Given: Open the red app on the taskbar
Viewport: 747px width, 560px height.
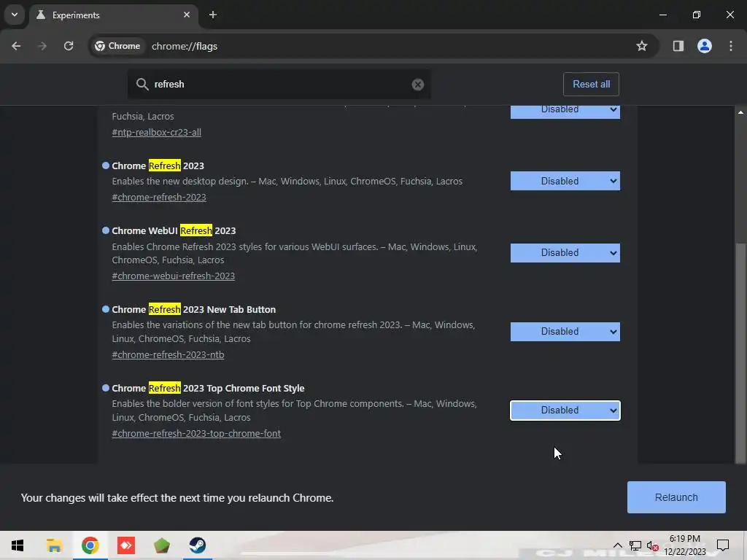Looking at the screenshot, I should click(125, 545).
